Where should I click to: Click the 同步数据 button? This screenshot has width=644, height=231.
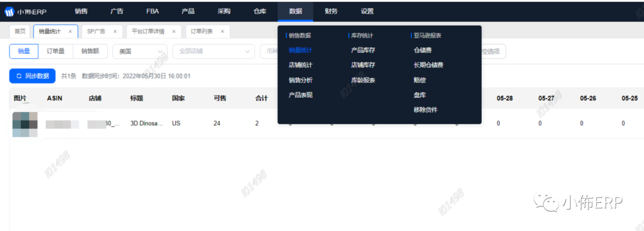coord(32,76)
